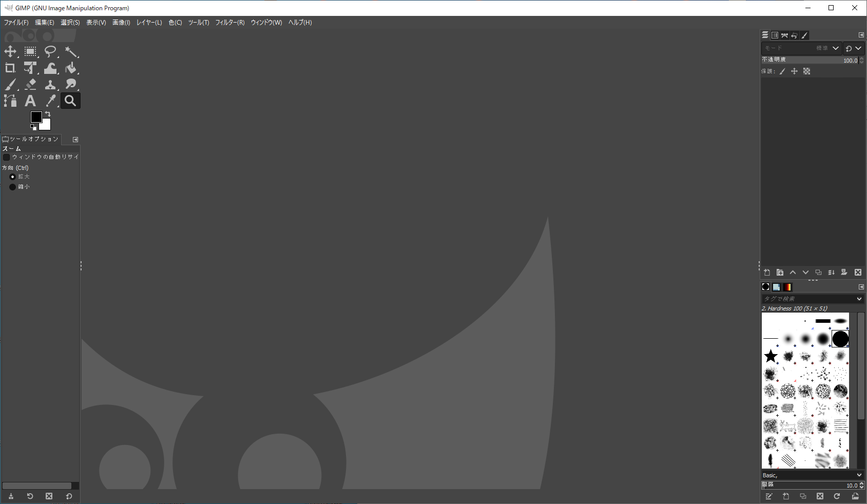
Task: Open the ヘルプ(H) menu
Action: pyautogui.click(x=300, y=23)
